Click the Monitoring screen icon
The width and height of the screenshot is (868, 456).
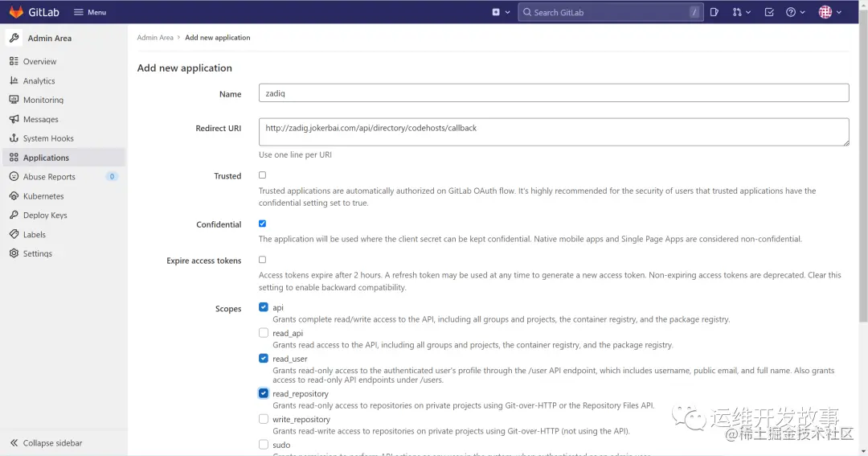14,100
